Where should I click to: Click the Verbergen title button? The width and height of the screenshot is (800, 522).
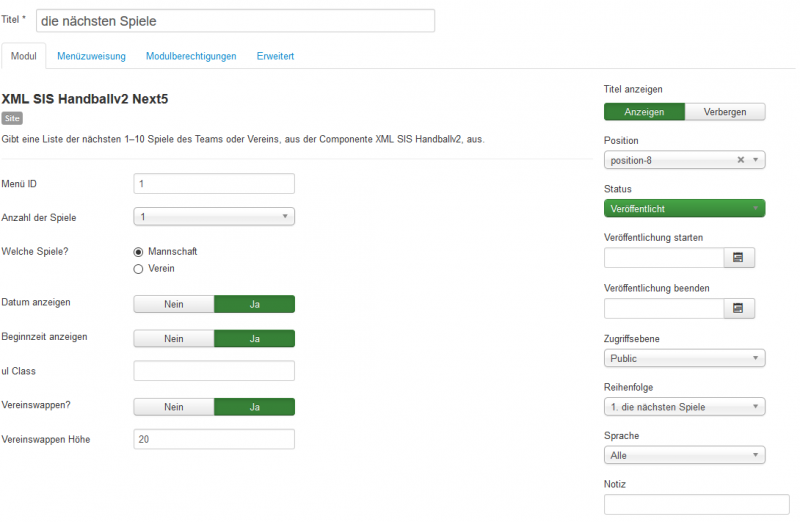724,112
